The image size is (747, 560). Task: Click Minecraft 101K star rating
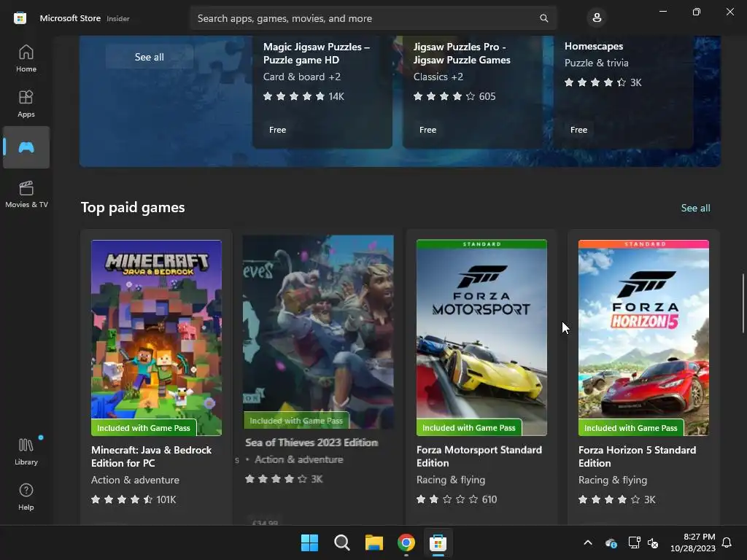click(133, 499)
